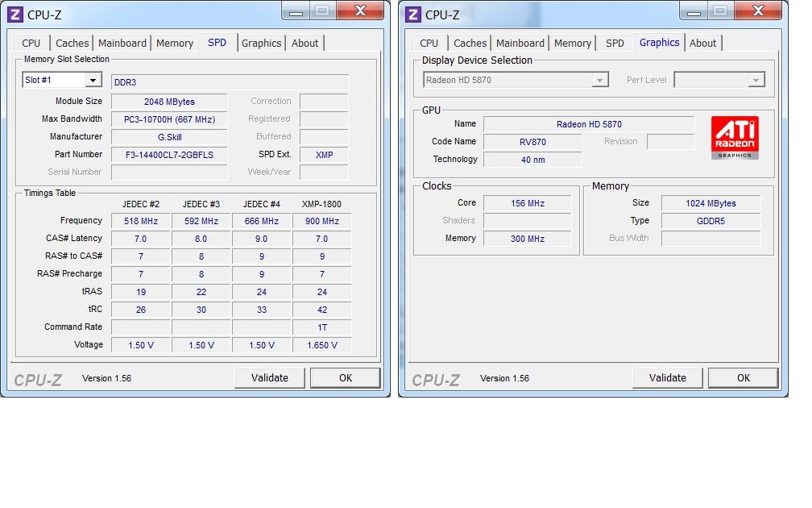
Task: Click XMP-1800 column header
Action: click(x=321, y=204)
